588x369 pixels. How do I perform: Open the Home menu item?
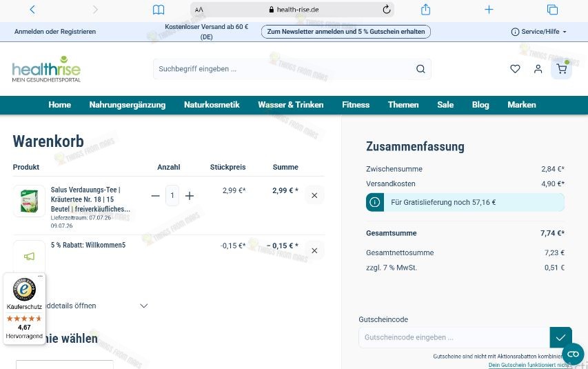coord(59,105)
